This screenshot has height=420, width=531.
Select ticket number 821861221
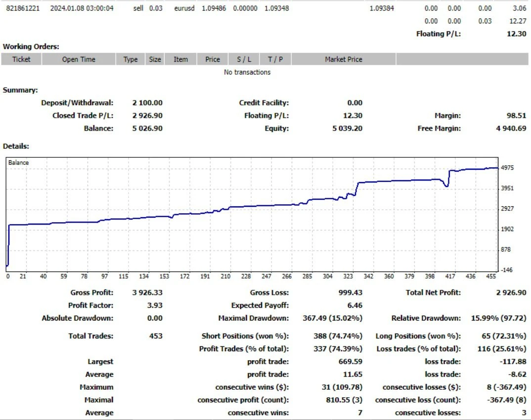pos(23,8)
